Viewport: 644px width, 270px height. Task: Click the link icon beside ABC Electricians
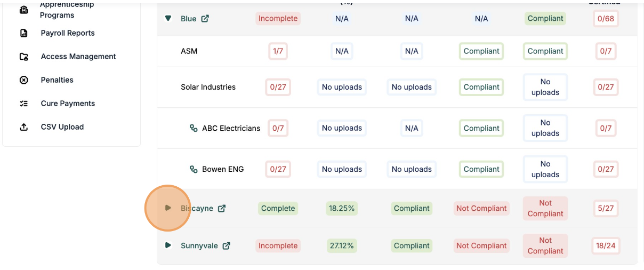click(x=194, y=128)
